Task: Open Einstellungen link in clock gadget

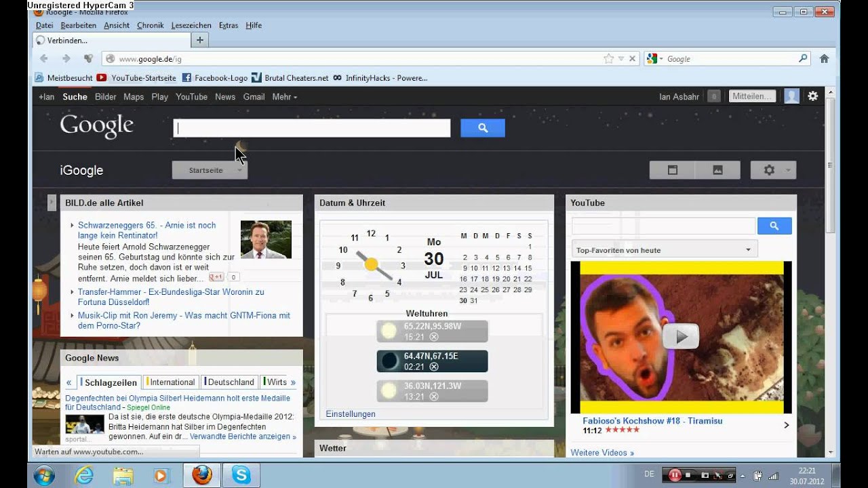Action: [351, 414]
